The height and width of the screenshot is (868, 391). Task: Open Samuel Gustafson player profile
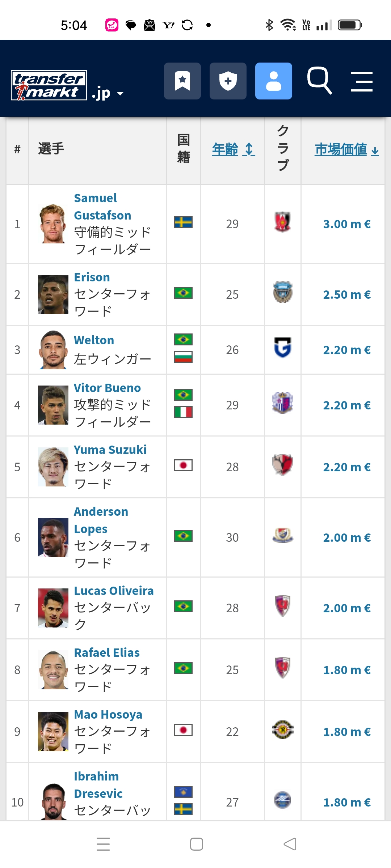102,207
